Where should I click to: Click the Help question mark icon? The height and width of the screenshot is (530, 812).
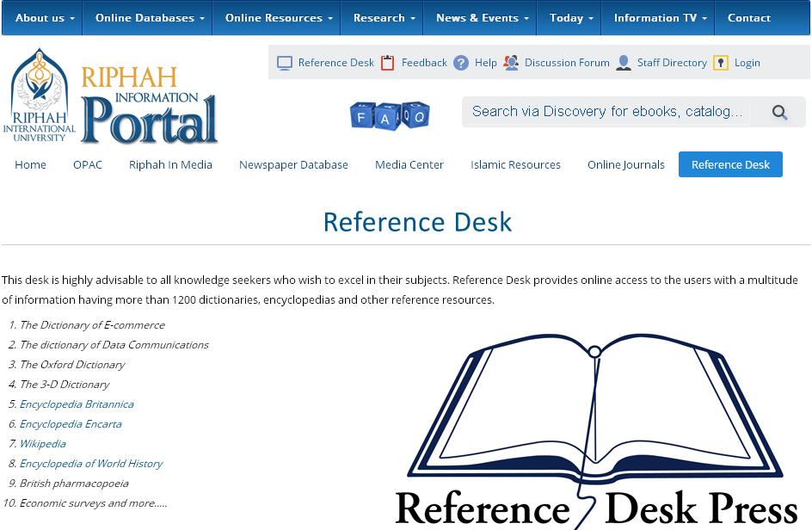(461, 63)
